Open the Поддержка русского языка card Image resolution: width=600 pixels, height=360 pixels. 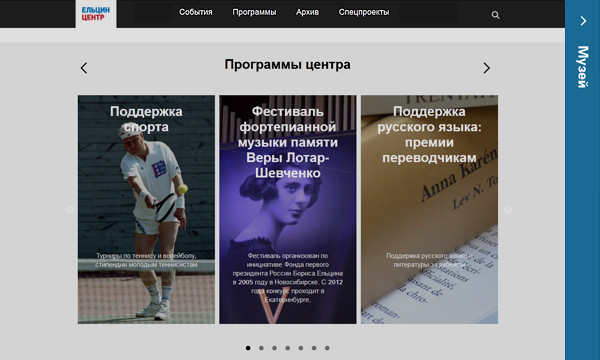point(429,210)
